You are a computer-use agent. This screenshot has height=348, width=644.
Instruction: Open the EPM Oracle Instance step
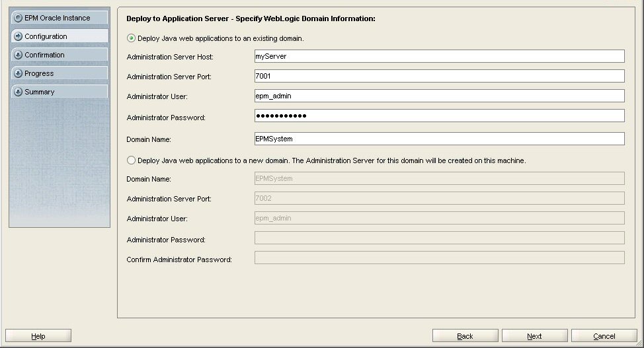pos(60,18)
